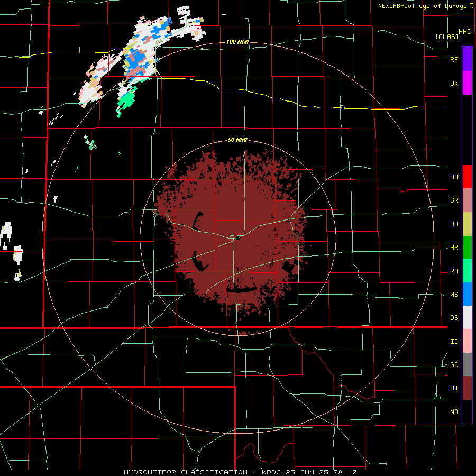Click the 'UK' legend label
Image resolution: width=476 pixels, height=476 pixels.
[x=454, y=83]
